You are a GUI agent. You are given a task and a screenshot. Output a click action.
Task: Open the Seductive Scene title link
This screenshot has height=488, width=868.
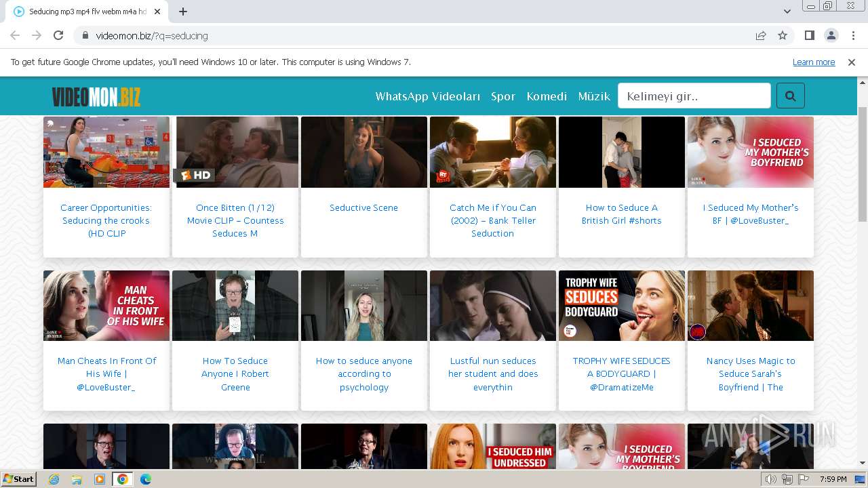pyautogui.click(x=364, y=207)
